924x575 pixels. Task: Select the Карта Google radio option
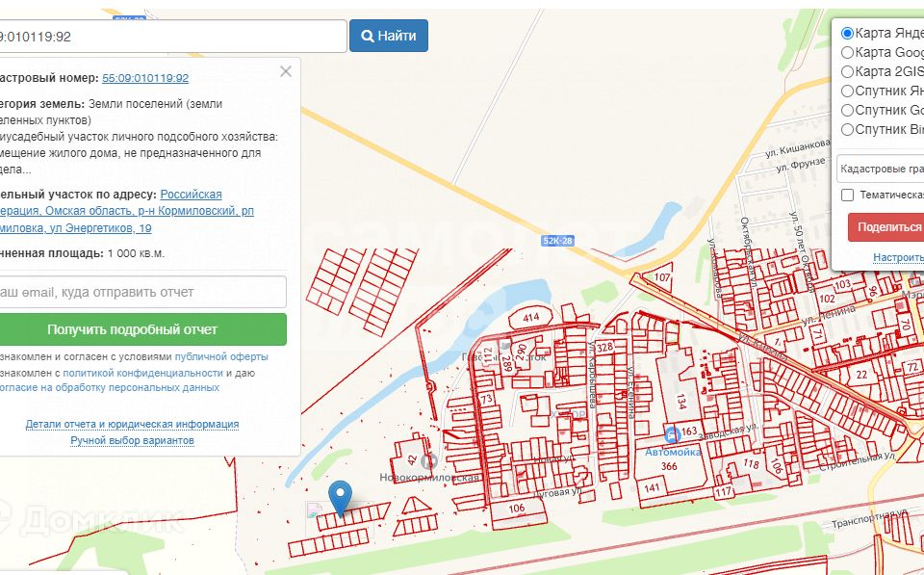coord(848,52)
